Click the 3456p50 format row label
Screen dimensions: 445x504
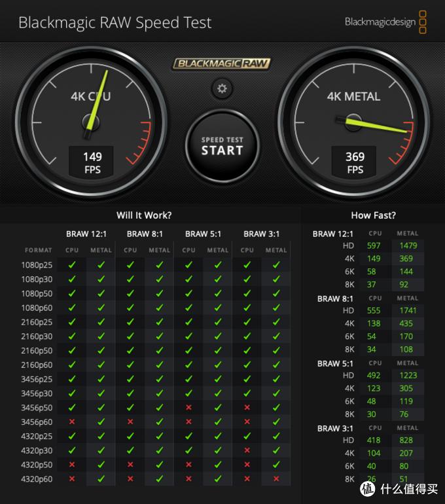click(x=37, y=408)
